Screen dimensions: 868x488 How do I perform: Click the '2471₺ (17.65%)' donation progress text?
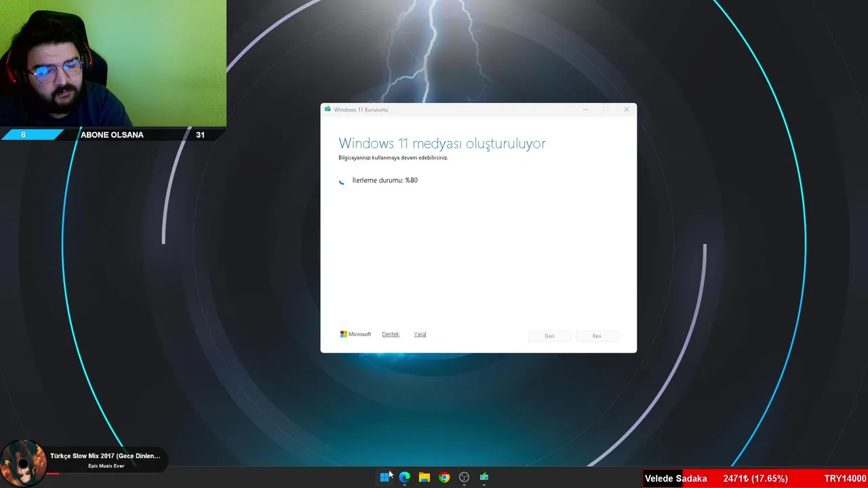(x=755, y=479)
